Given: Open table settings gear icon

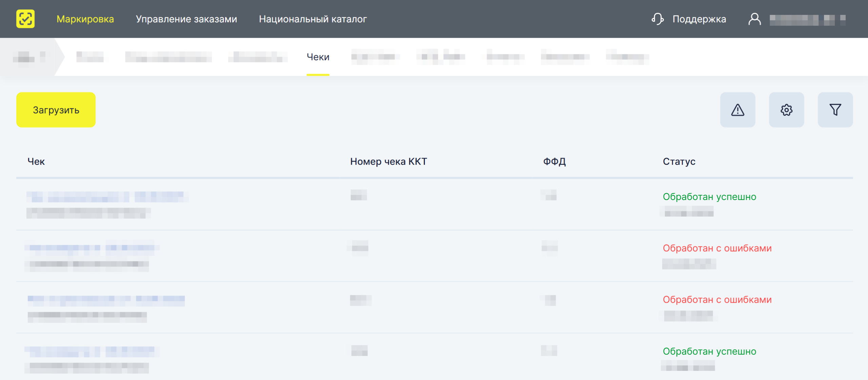Looking at the screenshot, I should (787, 110).
